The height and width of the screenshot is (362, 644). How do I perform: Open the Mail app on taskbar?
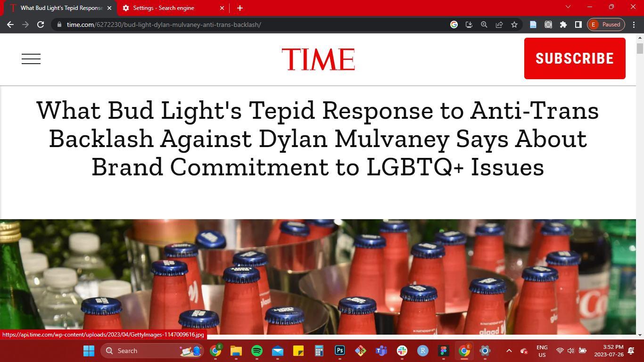click(278, 351)
